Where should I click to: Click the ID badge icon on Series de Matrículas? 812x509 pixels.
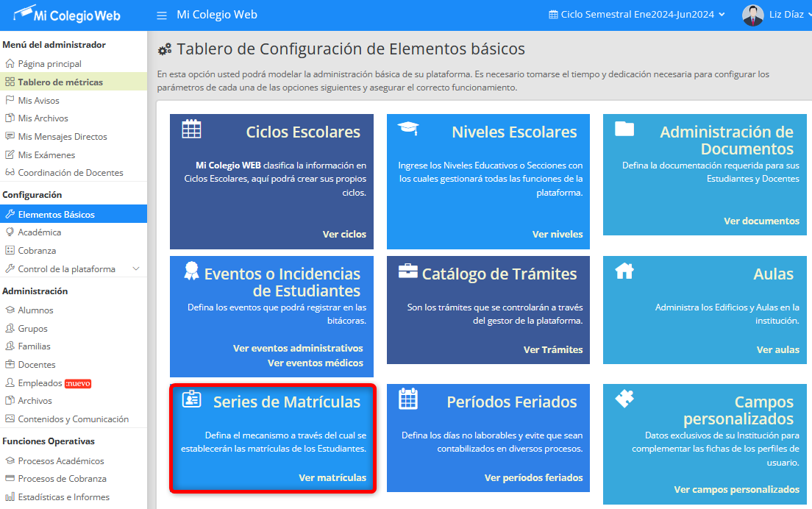coord(191,399)
